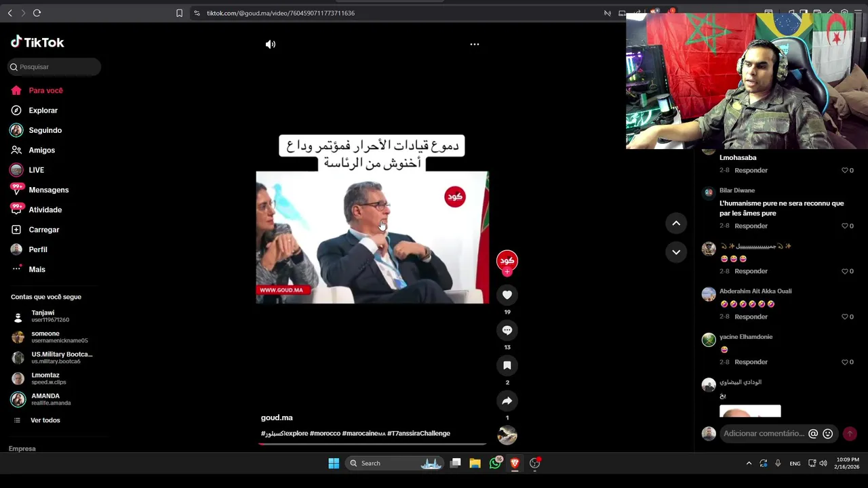Go back in the browser
Image resolution: width=868 pixels, height=488 pixels.
point(9,13)
